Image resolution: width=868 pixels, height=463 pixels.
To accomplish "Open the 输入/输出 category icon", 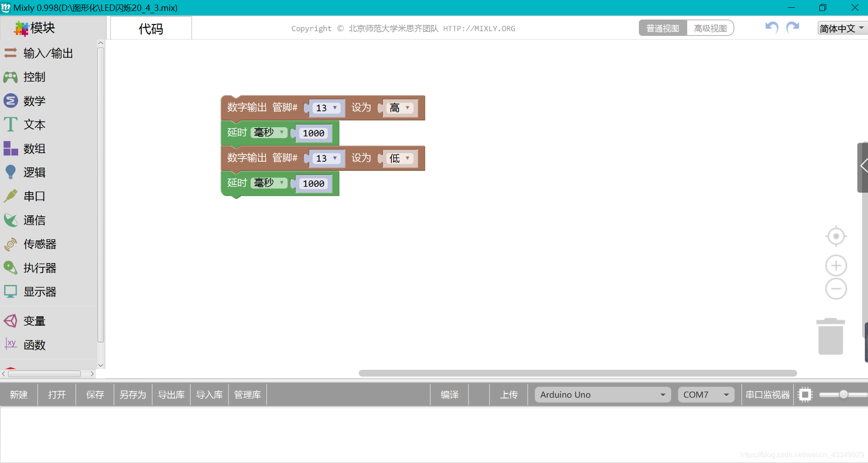I will 10,53.
